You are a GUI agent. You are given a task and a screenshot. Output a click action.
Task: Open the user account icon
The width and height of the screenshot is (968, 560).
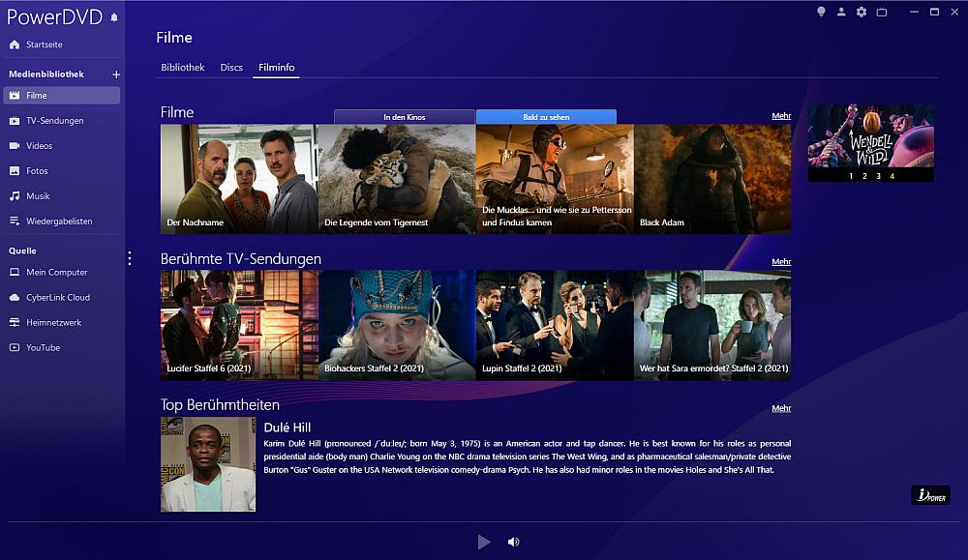pos(841,12)
